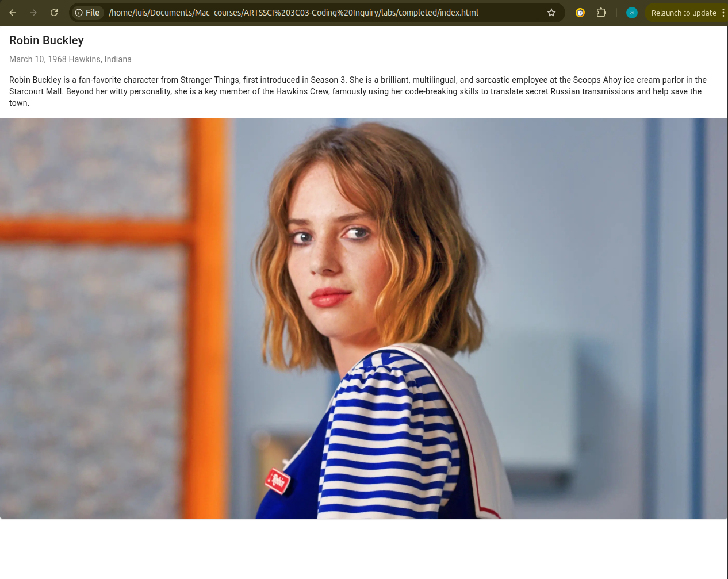Click the March 10, 1968 subtitle line
This screenshot has height=579, width=728.
coord(70,59)
